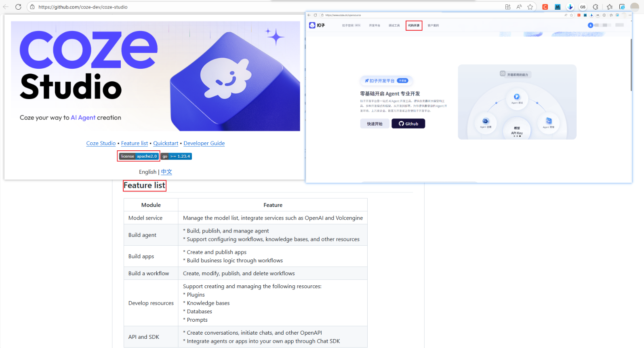The image size is (644, 348).
Task: Click the Build agent table cell
Action: click(151, 235)
